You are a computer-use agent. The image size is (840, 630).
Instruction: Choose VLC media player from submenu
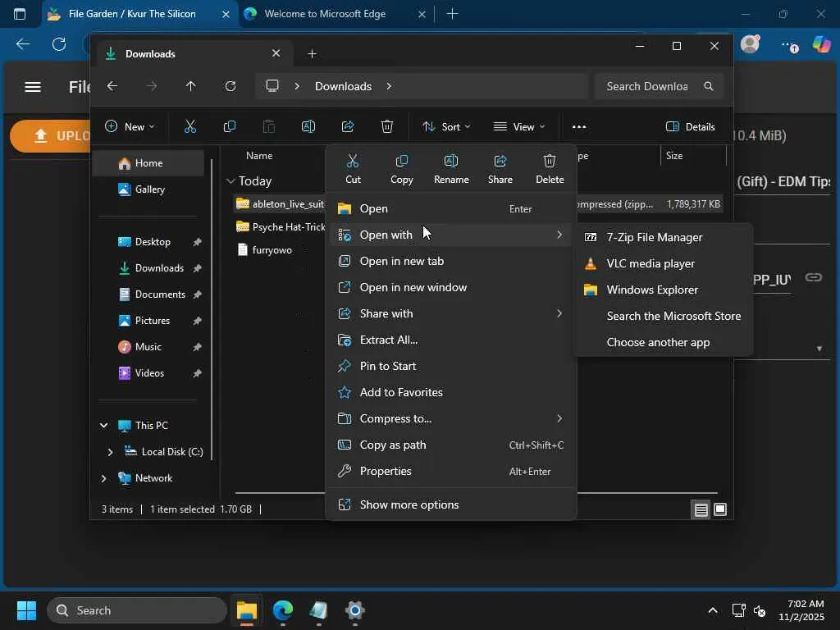[x=650, y=263]
